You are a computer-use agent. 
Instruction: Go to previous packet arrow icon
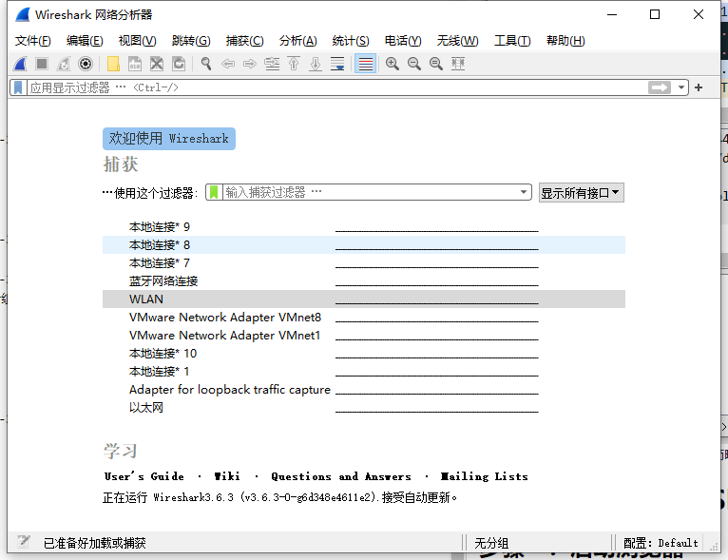pos(228,64)
